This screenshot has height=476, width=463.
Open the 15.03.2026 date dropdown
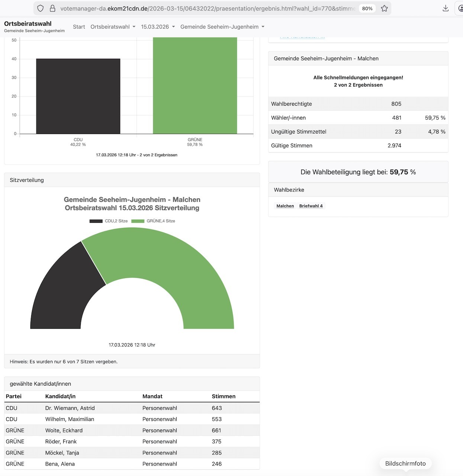coord(158,27)
